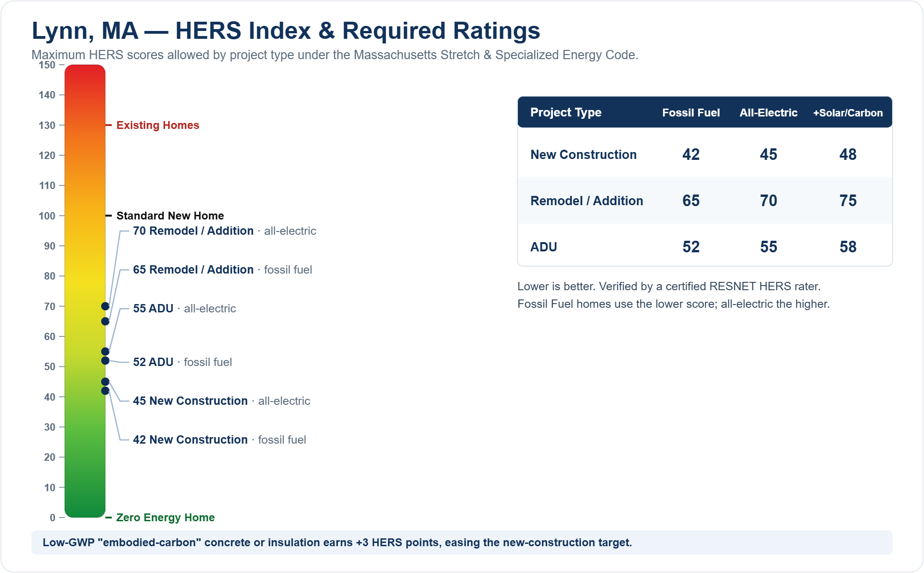Click the '55 ADU' all-electric label
Viewport: 924px width, 573px height.
pyautogui.click(x=184, y=309)
